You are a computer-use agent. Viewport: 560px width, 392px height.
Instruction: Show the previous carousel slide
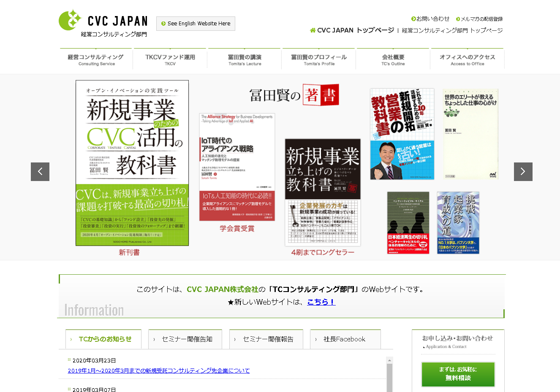(x=40, y=172)
